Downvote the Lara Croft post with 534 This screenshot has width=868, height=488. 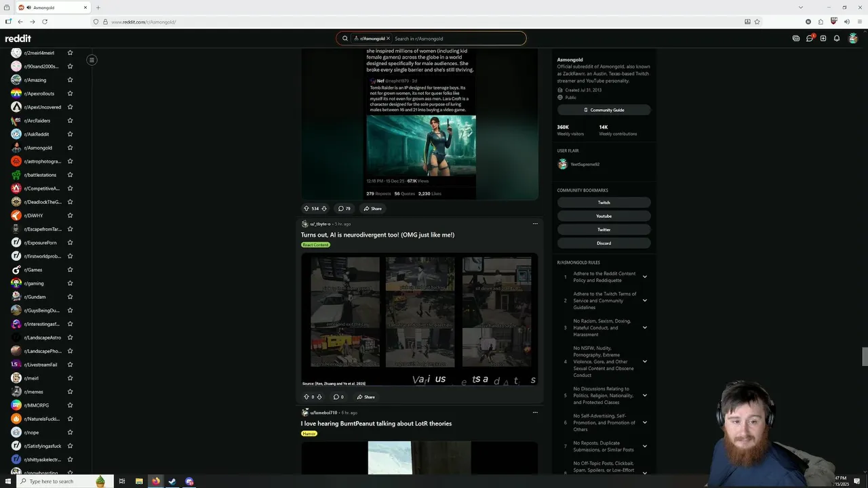point(324,209)
